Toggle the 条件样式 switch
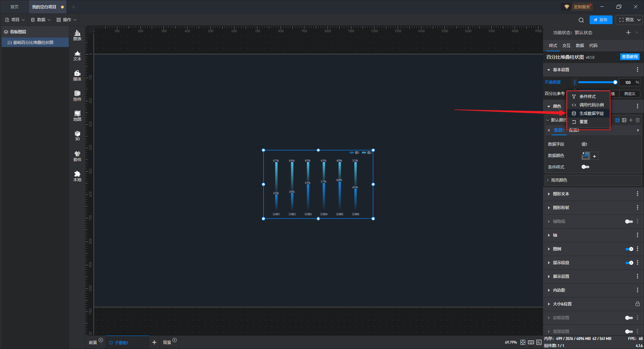644x349 pixels. click(585, 167)
